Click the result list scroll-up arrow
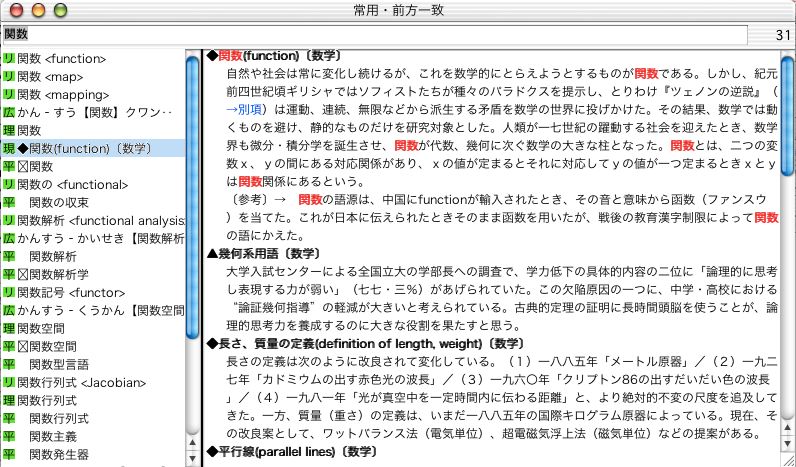796x467 pixels. pos(192,443)
